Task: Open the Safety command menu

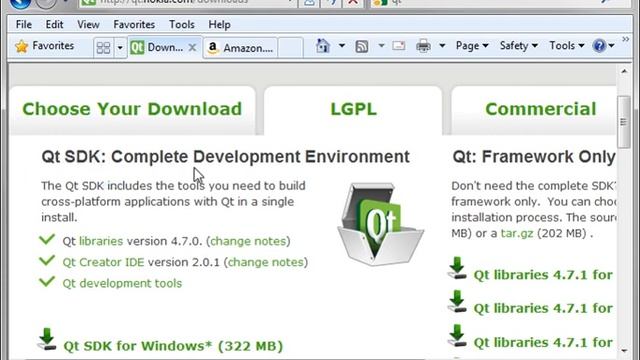Action: (x=518, y=46)
